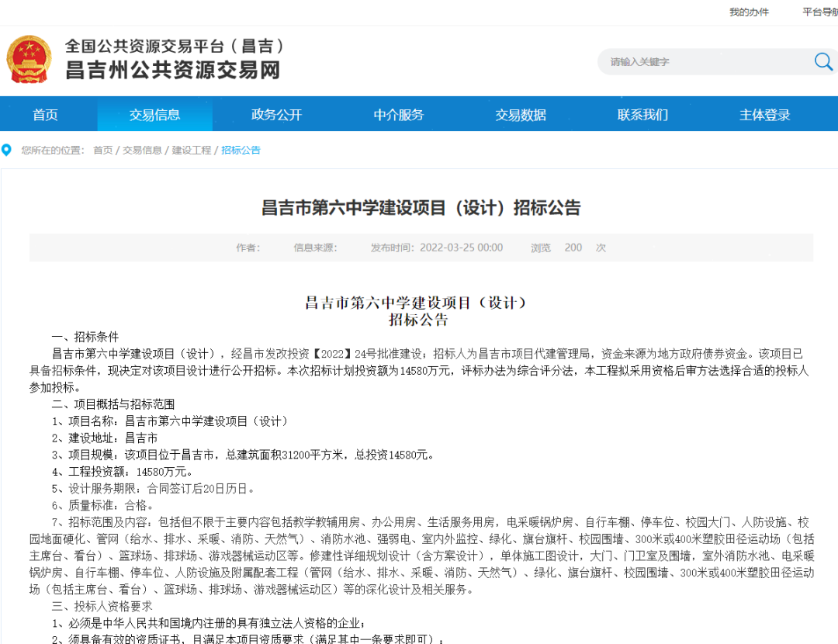
Task: Click the heading 一、招标条件
Action: pyautogui.click(x=85, y=337)
